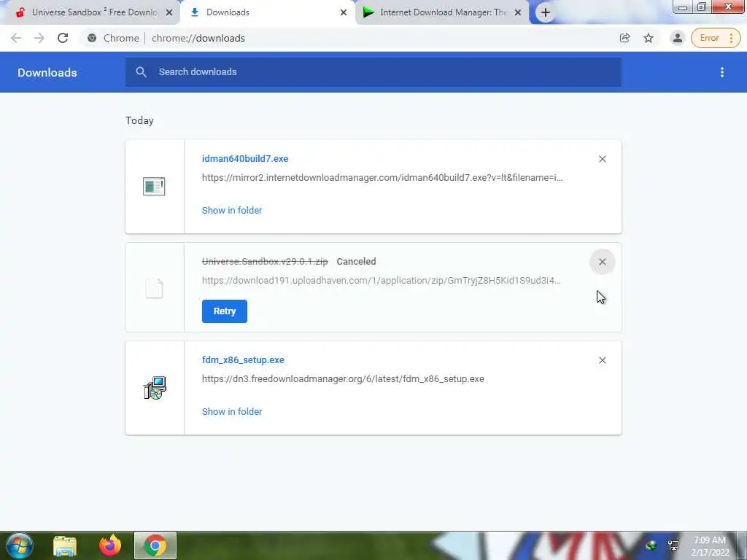Close the Downloads tab

coord(344,13)
